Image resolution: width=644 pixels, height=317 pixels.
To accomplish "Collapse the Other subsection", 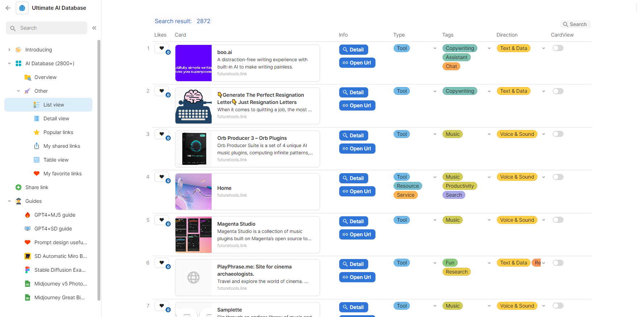I will 18,91.
